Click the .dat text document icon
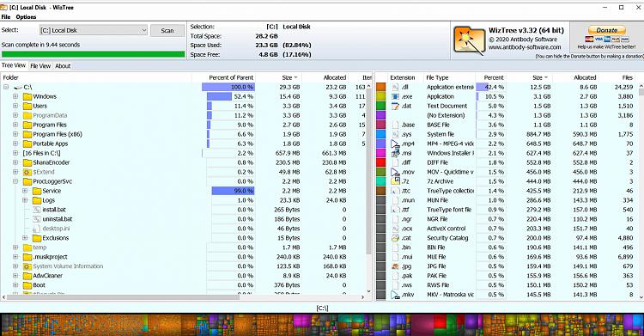Screen dimensions: 644x336 395,106
